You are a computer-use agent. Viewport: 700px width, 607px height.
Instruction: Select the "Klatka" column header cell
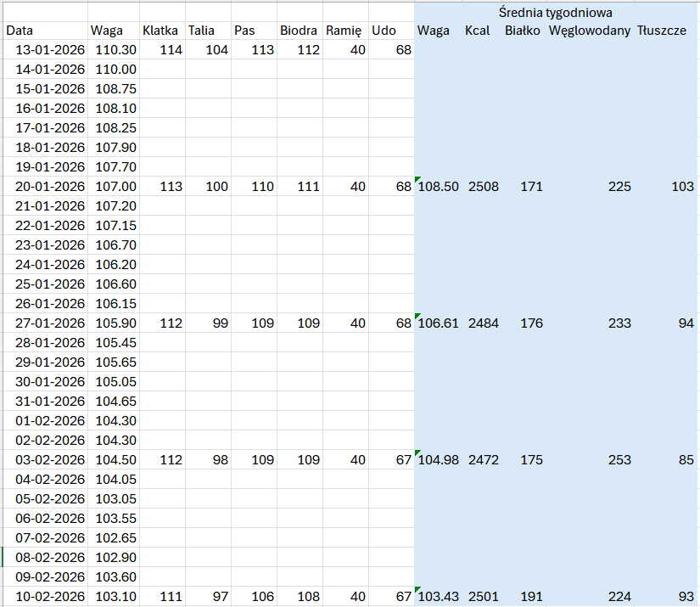coord(160,31)
